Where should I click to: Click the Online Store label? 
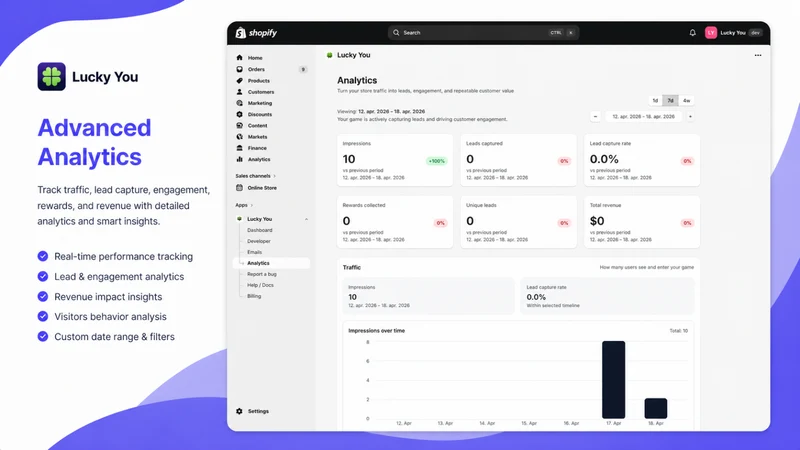point(262,188)
